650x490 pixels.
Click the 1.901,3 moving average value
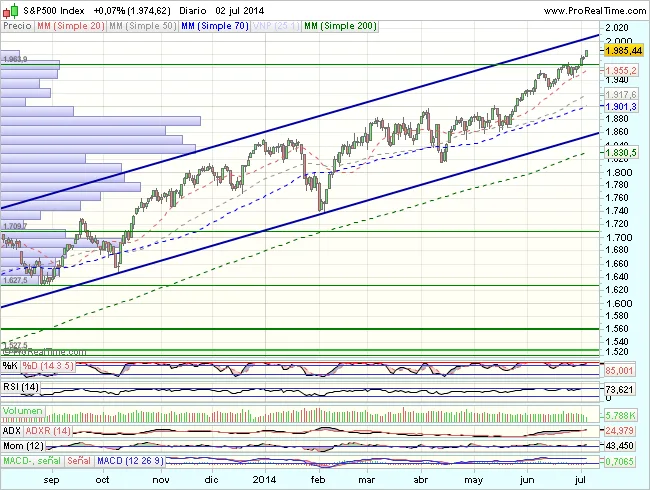pos(621,107)
